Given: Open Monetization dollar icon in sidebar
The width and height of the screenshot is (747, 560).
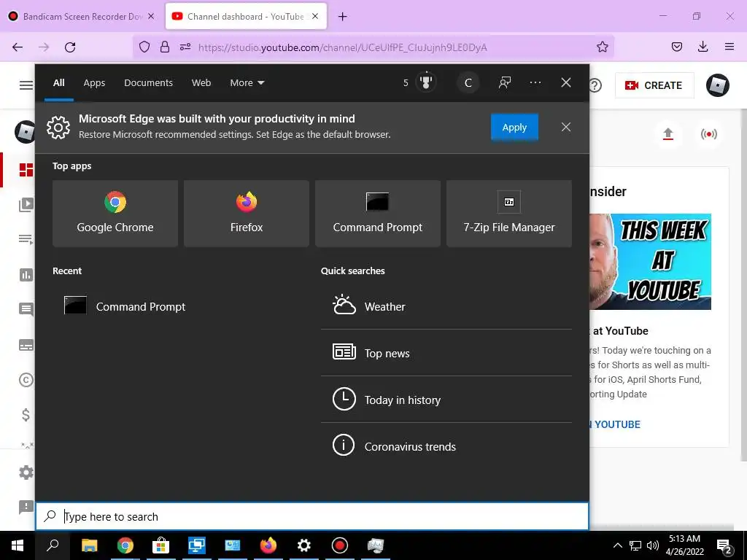Looking at the screenshot, I should pyautogui.click(x=26, y=415).
